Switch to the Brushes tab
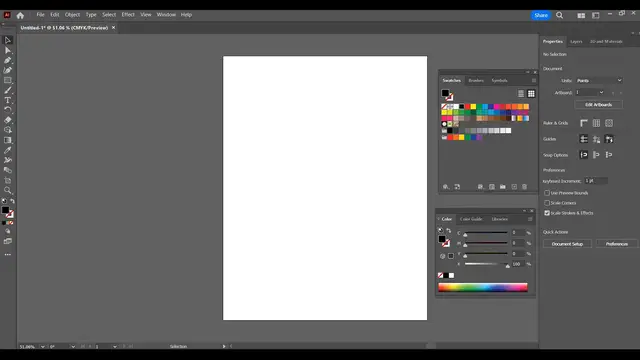 click(476, 80)
